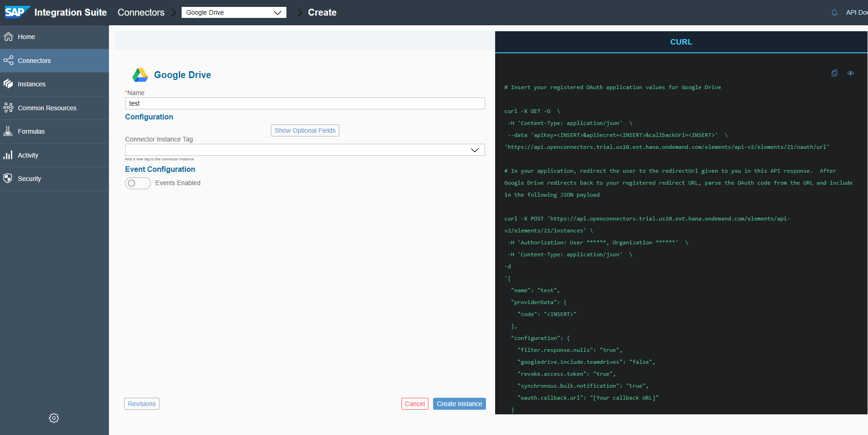Image resolution: width=868 pixels, height=435 pixels.
Task: Click Create Instance button
Action: point(459,404)
